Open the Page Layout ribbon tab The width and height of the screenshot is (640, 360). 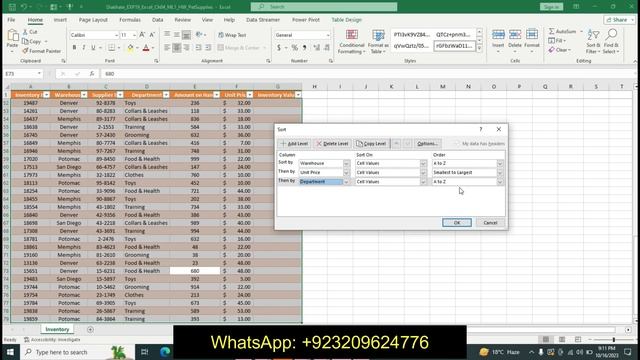point(93,20)
